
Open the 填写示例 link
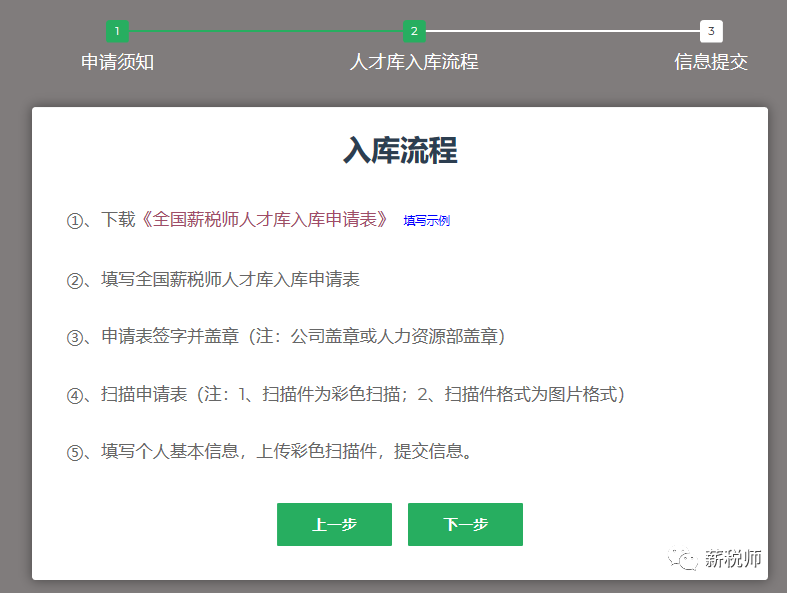pos(427,220)
